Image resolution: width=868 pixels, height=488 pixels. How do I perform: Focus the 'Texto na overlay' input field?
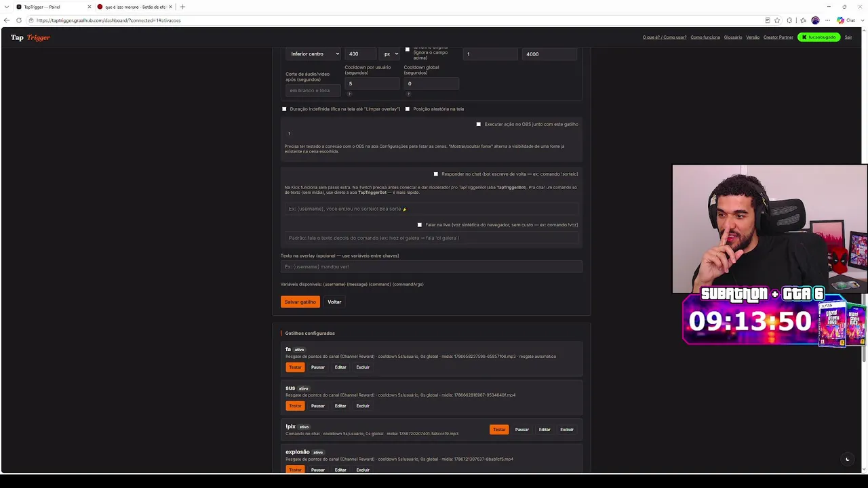pos(432,266)
